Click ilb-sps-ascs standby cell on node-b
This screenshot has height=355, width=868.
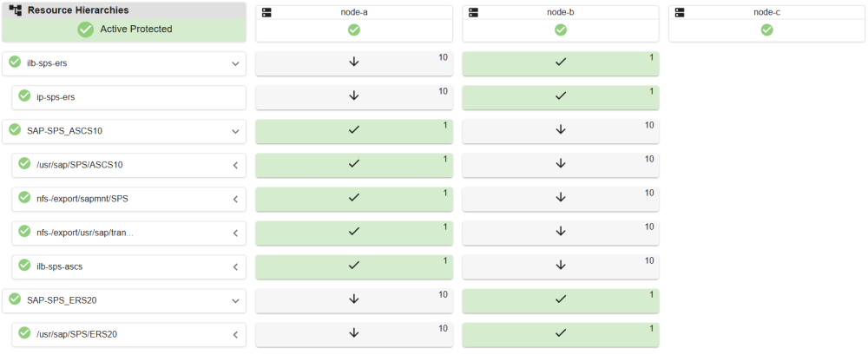click(561, 266)
